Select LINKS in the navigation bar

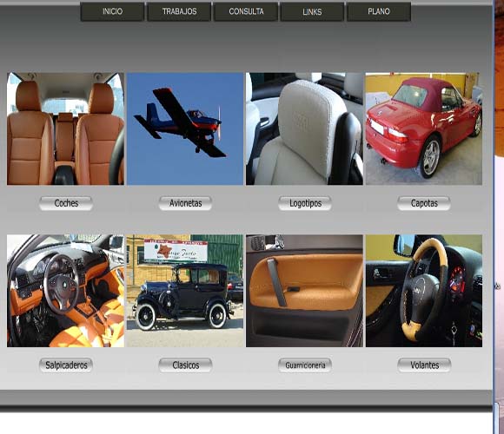coord(312,12)
